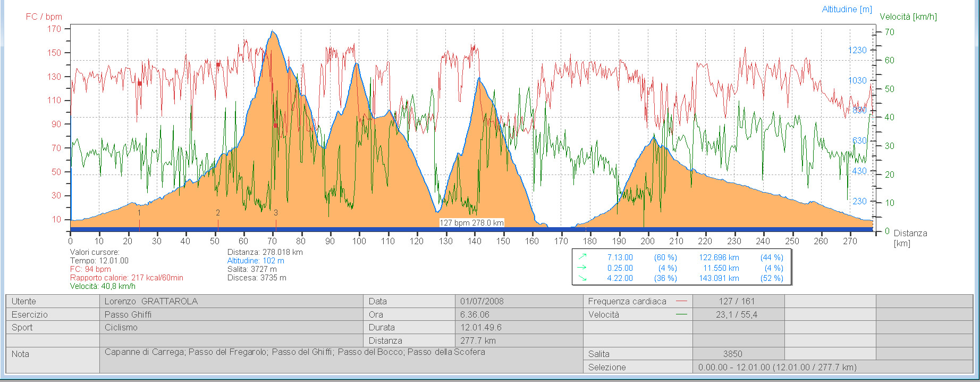This screenshot has width=980, height=382.
Task: Click the '1230' tick on the altitude axis
Action: click(x=857, y=50)
